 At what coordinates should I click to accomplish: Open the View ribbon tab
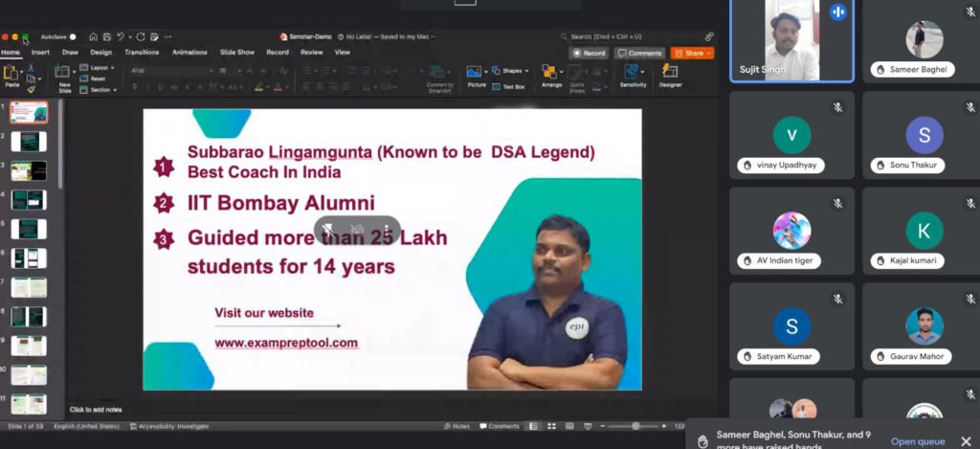point(343,53)
